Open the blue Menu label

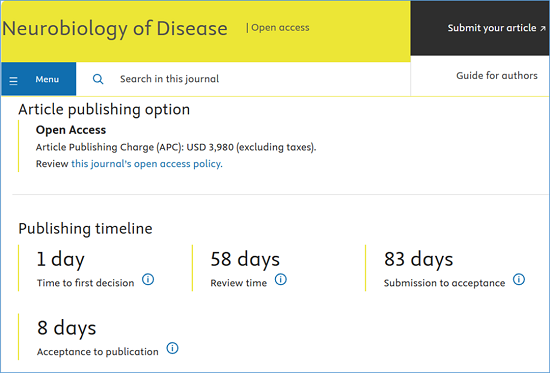click(x=47, y=79)
